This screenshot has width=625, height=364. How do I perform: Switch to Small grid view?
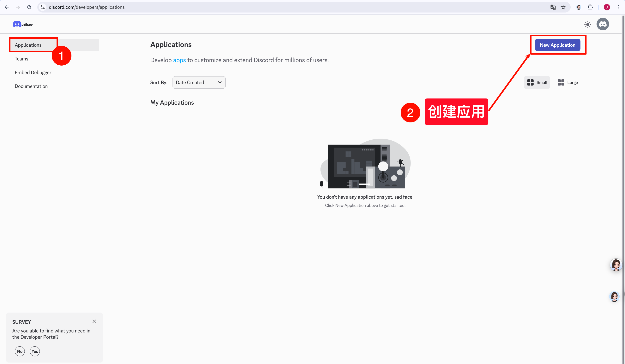coord(537,83)
